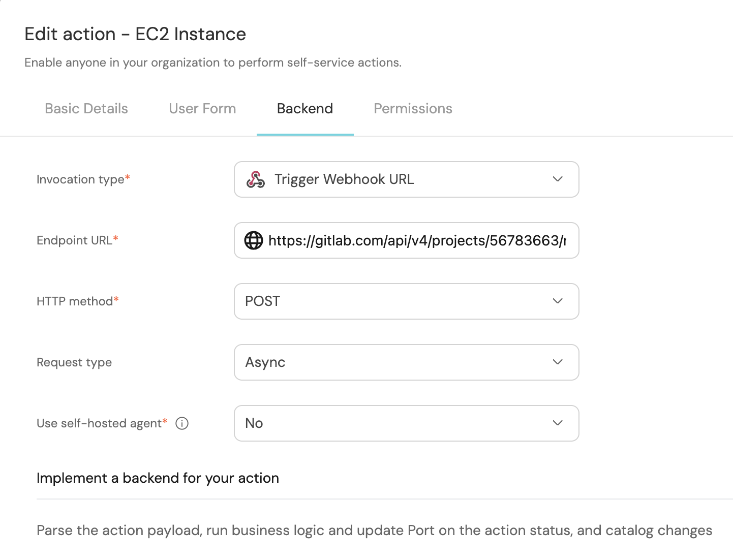Screen dimensions: 733x560
Task: Expand the Request type dropdown chevron
Action: pos(558,362)
